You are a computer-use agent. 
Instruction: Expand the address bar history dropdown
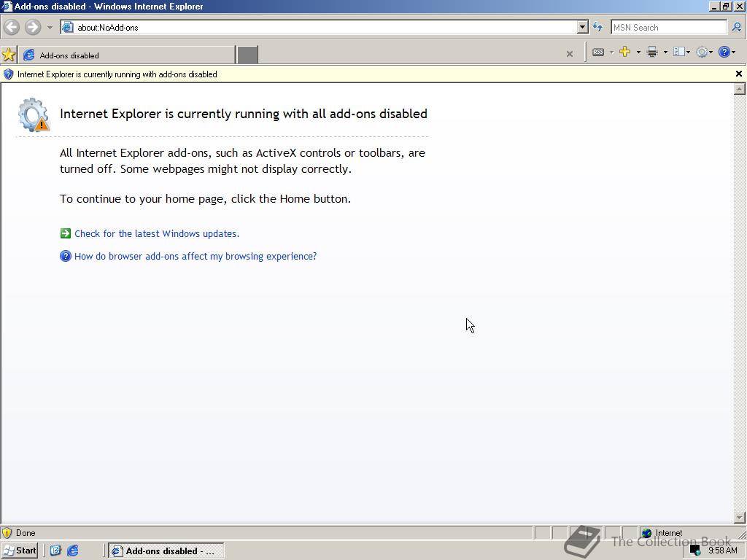[582, 27]
